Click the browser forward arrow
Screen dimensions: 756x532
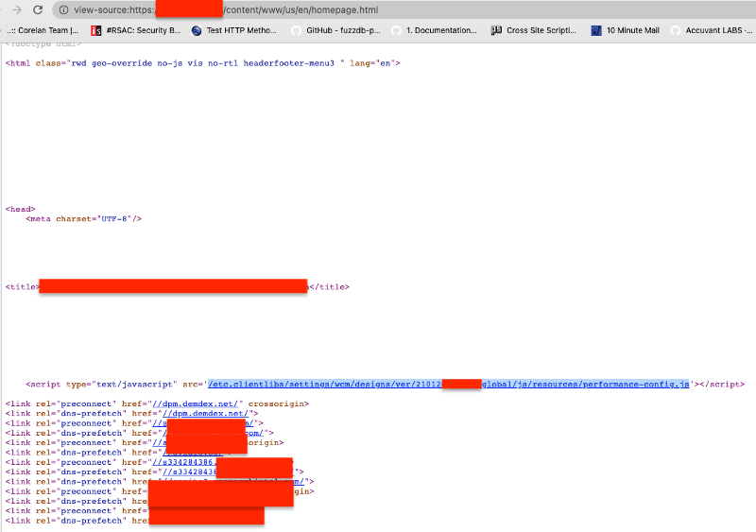pos(17,9)
